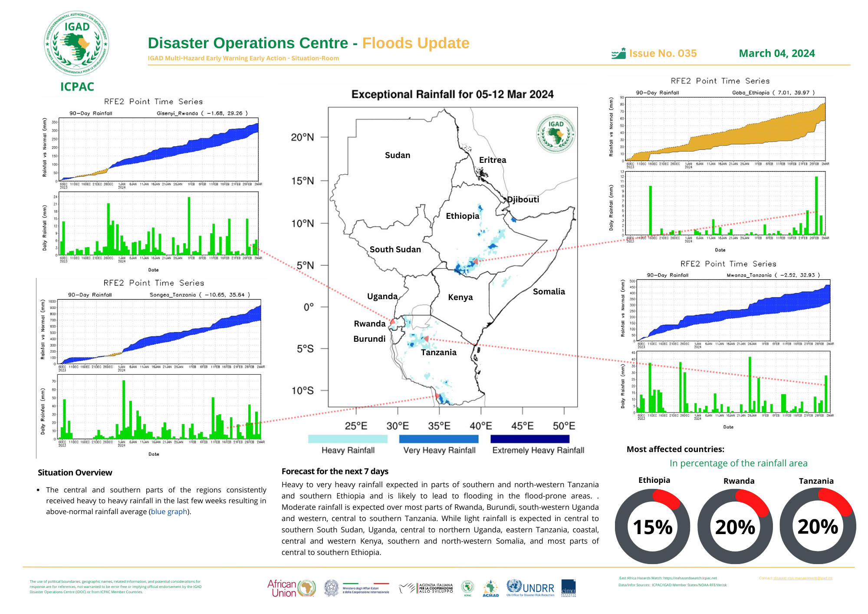The image size is (868, 614).
Task: Click the IGAD ICPAC logo in header
Action: (77, 44)
